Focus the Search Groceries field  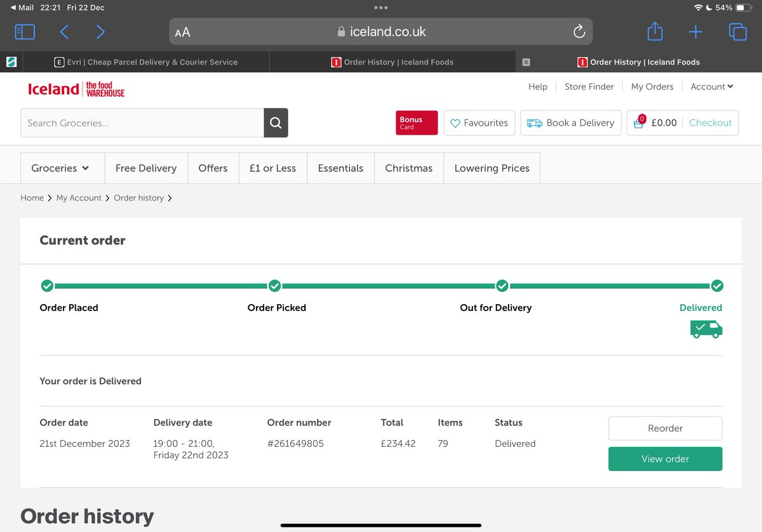pos(142,123)
